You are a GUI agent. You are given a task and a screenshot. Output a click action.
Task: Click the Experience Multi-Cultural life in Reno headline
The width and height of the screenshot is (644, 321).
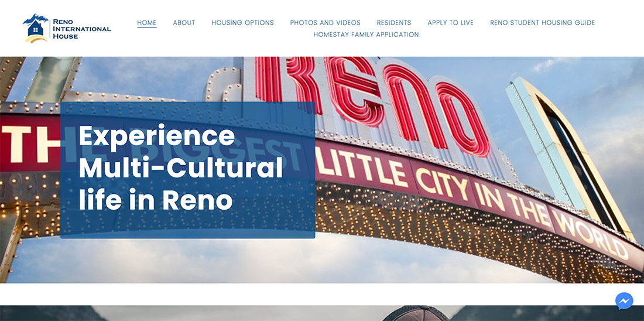(x=181, y=168)
